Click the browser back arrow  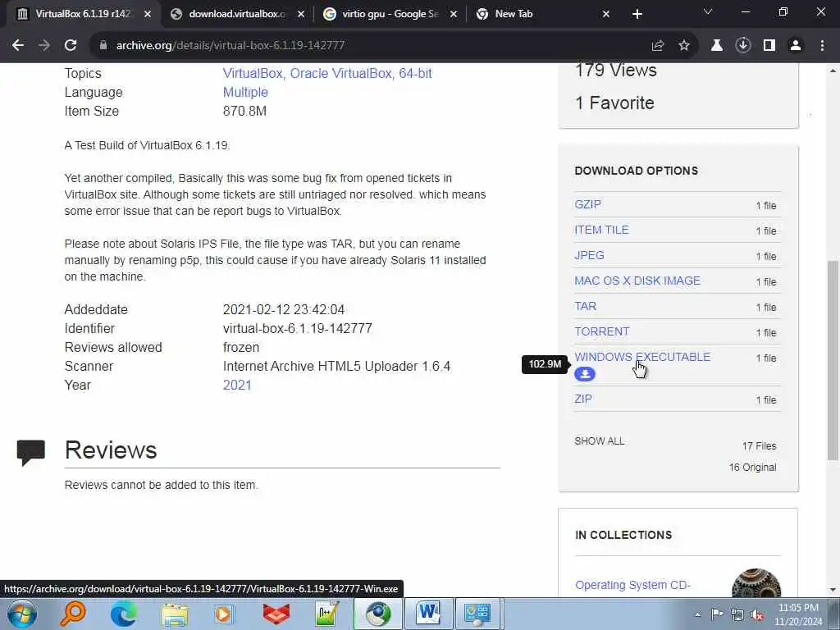18,46
